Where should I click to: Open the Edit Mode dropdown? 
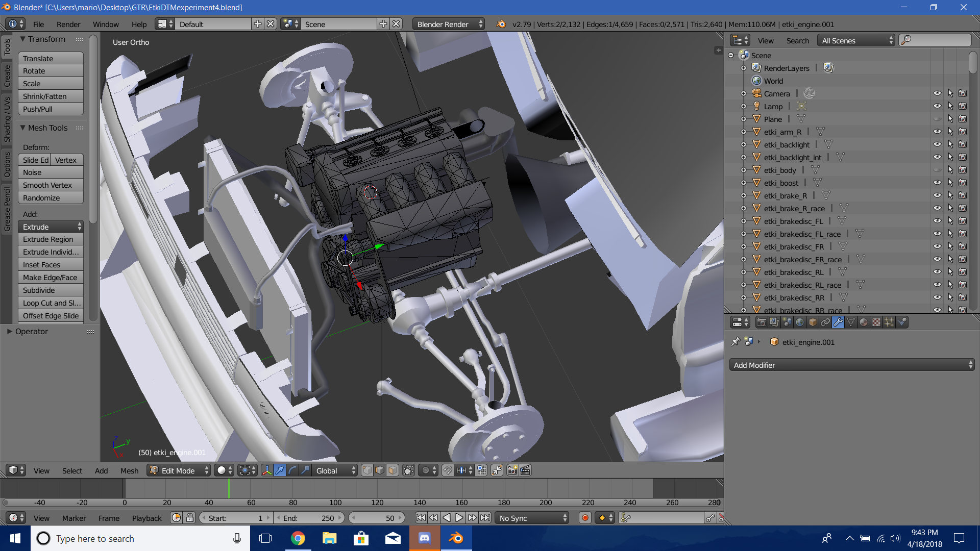[178, 470]
